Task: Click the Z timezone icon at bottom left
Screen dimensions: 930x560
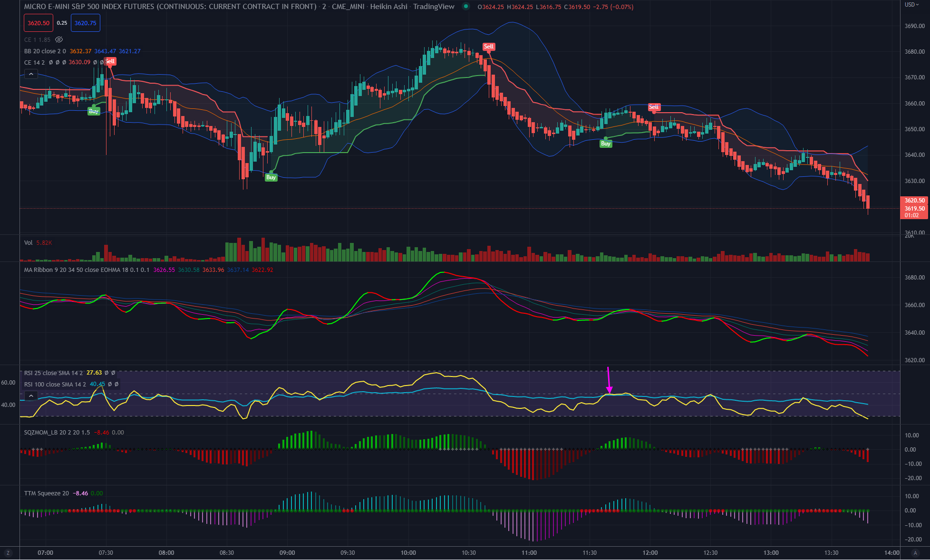Action: (8, 552)
